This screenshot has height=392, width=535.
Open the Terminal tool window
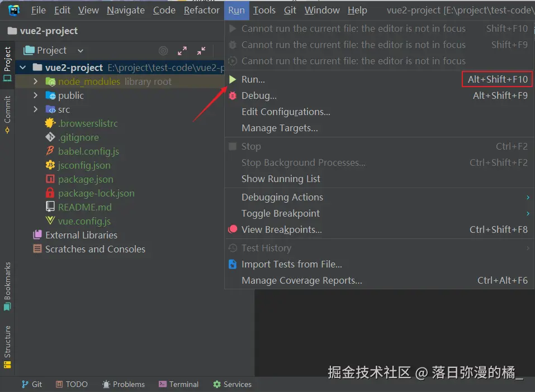pos(178,384)
